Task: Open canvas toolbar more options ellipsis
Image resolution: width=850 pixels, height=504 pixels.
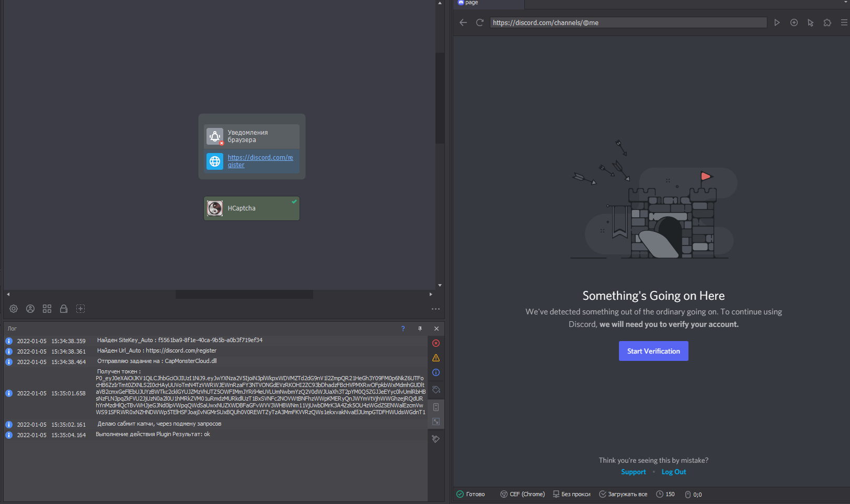Action: [435, 309]
